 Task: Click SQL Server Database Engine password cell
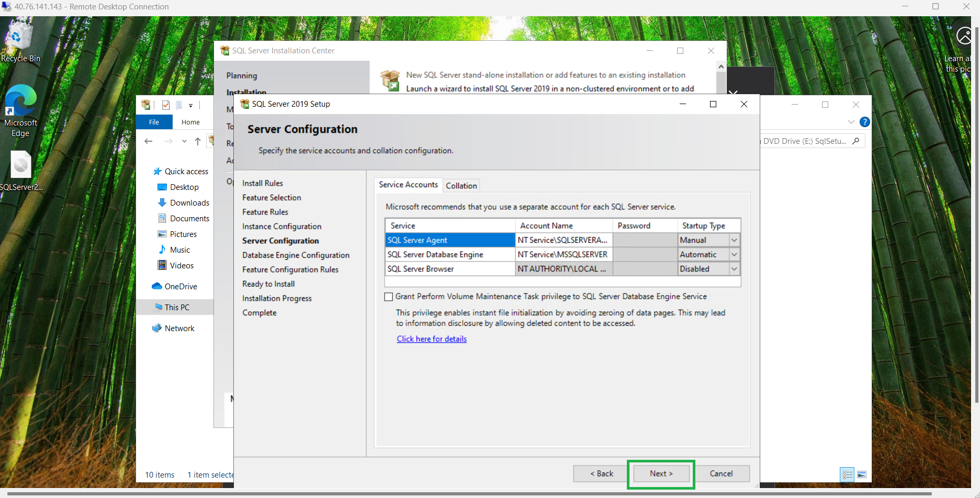pos(645,255)
